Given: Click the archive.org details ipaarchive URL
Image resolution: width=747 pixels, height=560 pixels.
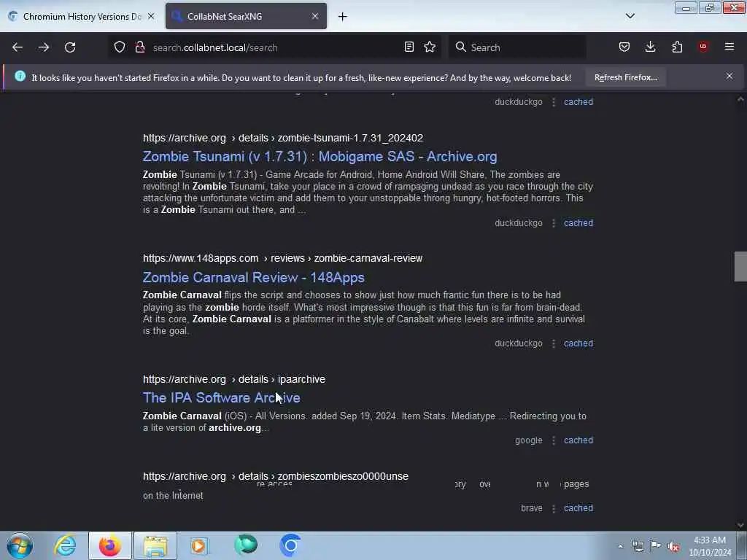Looking at the screenshot, I should point(234,379).
